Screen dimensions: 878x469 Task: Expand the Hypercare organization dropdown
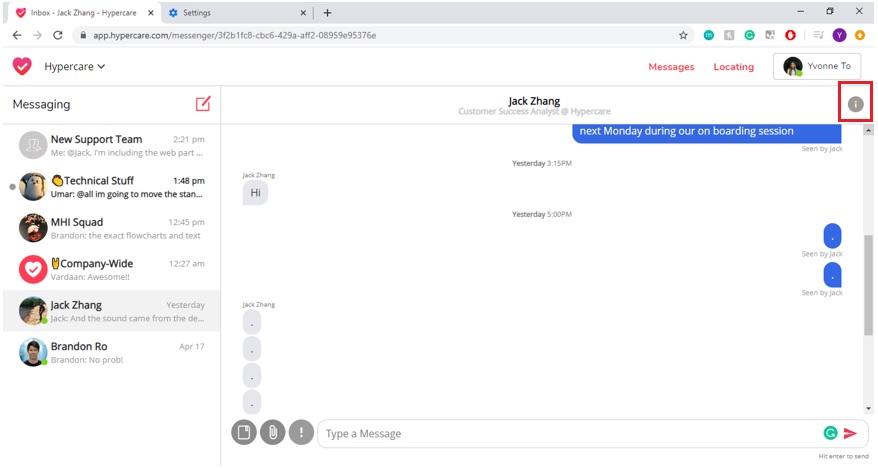(74, 67)
